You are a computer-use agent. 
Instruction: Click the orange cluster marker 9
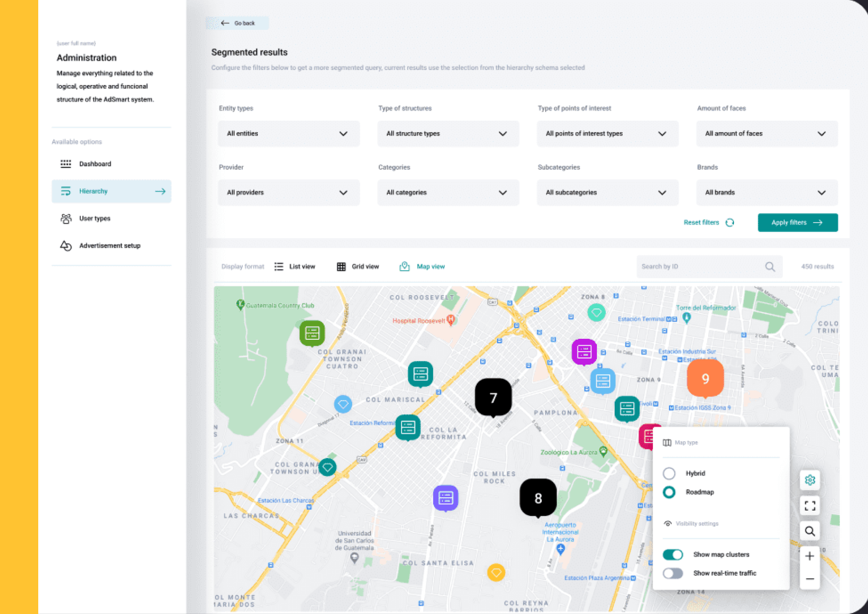(705, 379)
